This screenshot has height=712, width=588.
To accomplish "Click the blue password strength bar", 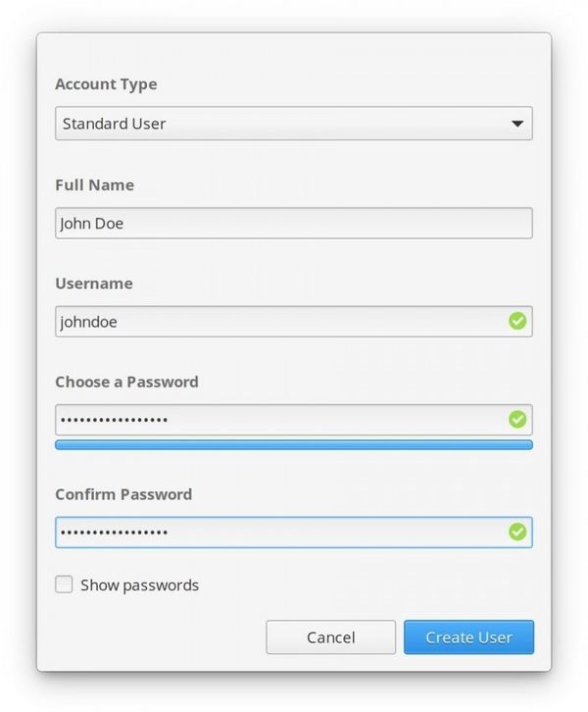I will [x=294, y=445].
